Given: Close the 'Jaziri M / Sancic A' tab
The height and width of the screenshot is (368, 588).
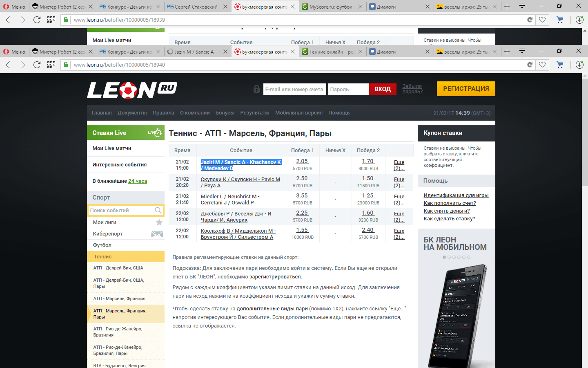Looking at the screenshot, I should coord(225,52).
